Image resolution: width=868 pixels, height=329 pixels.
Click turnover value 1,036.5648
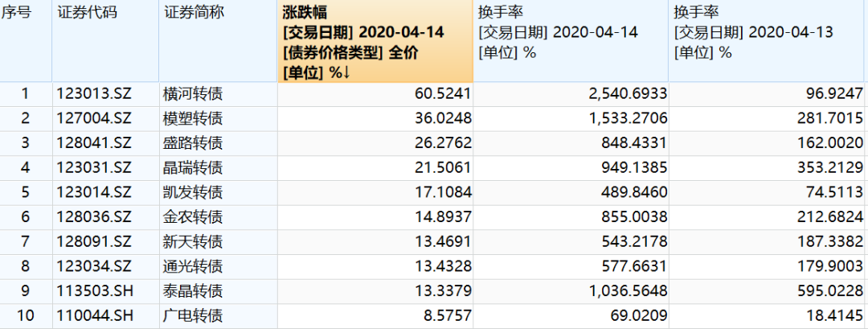pyautogui.click(x=630, y=292)
